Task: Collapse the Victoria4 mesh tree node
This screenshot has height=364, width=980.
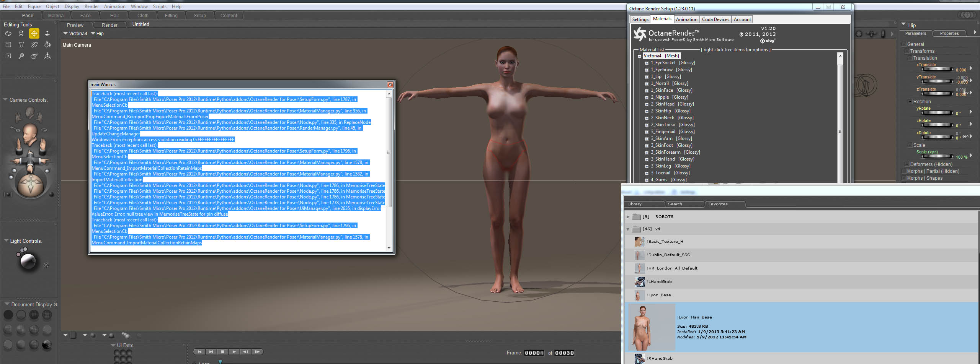Action: (x=639, y=56)
